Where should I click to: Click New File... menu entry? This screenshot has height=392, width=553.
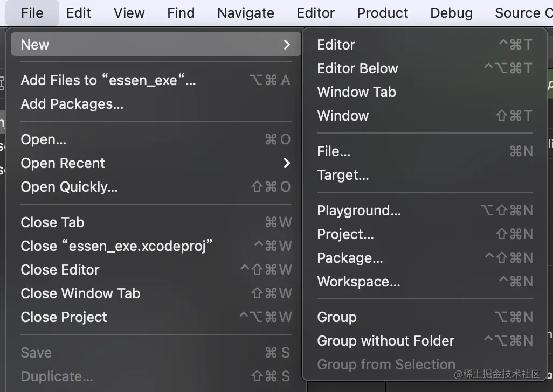[334, 151]
